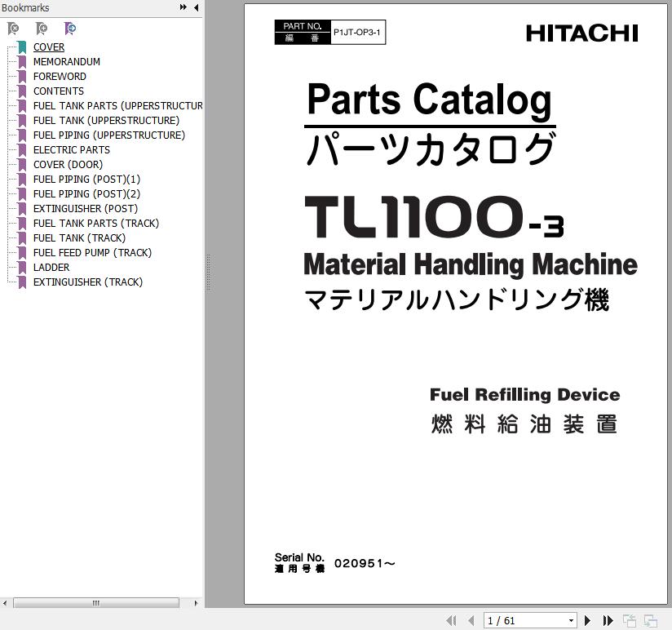
Task: Open the LADDER bookmark
Action: pyautogui.click(x=51, y=267)
